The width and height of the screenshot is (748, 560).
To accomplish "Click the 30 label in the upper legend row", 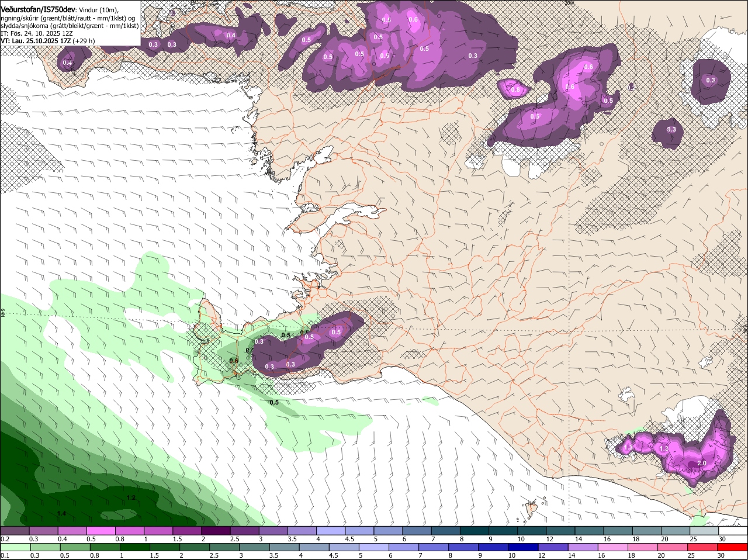I will pyautogui.click(x=722, y=539).
